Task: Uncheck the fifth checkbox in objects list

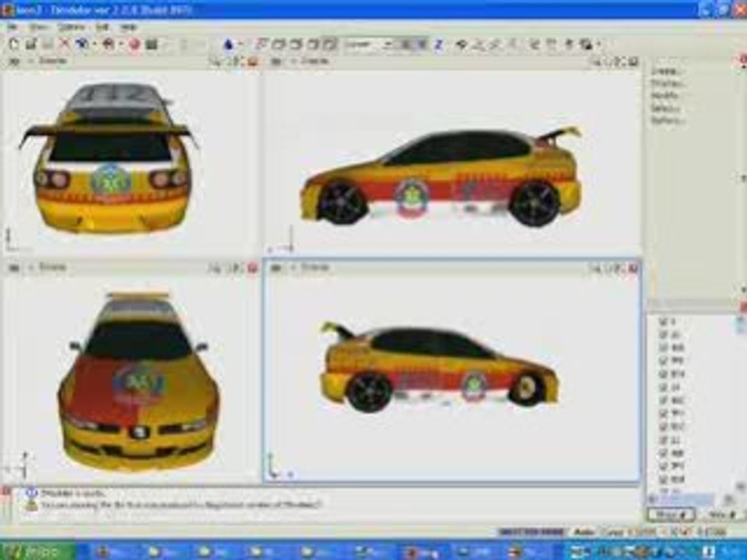Action: click(663, 374)
